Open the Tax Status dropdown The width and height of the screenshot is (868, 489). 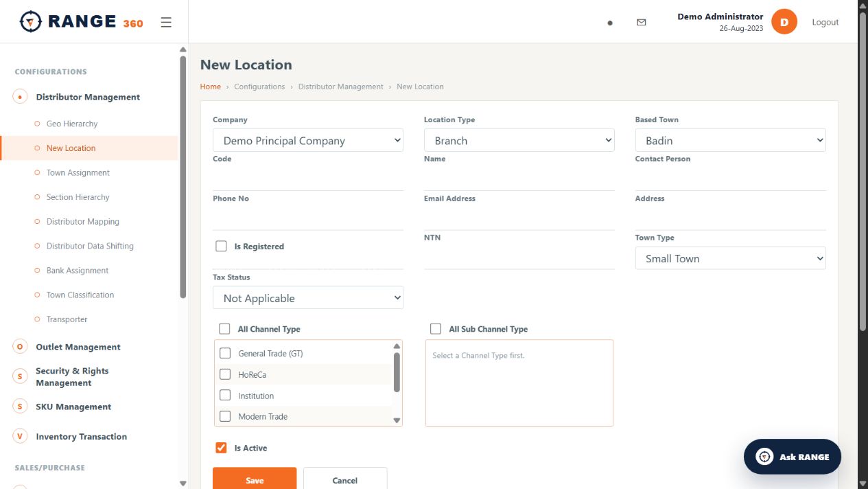pos(308,298)
